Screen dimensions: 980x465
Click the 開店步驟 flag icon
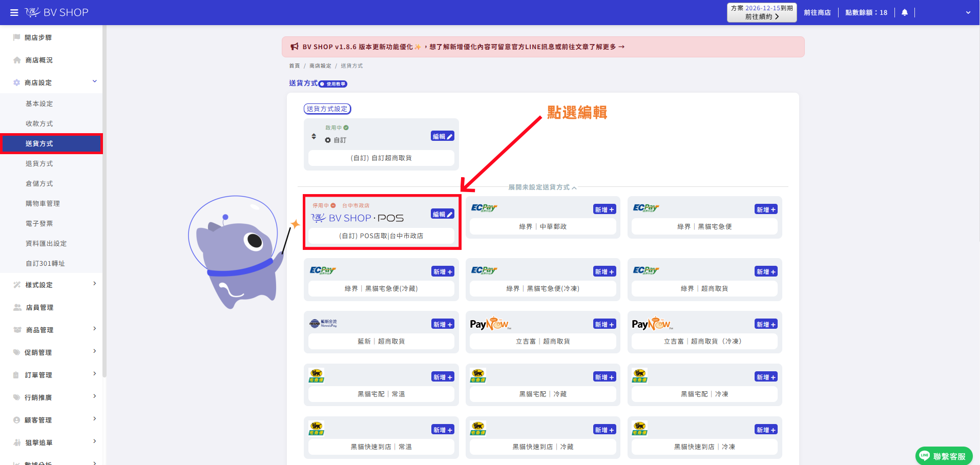[x=17, y=37]
